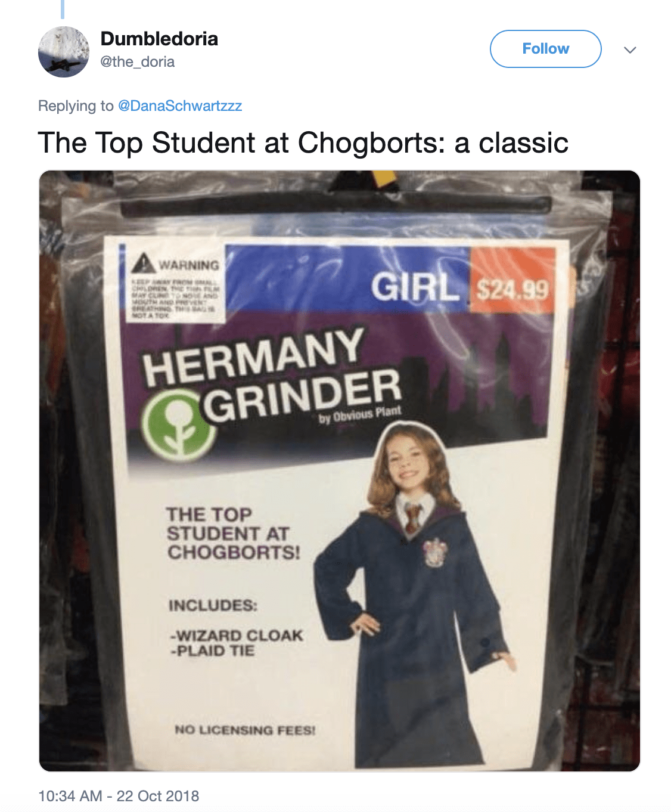Image resolution: width=671 pixels, height=812 pixels.
Task: Click the NO LICENSING FEES! text
Action: point(245,730)
